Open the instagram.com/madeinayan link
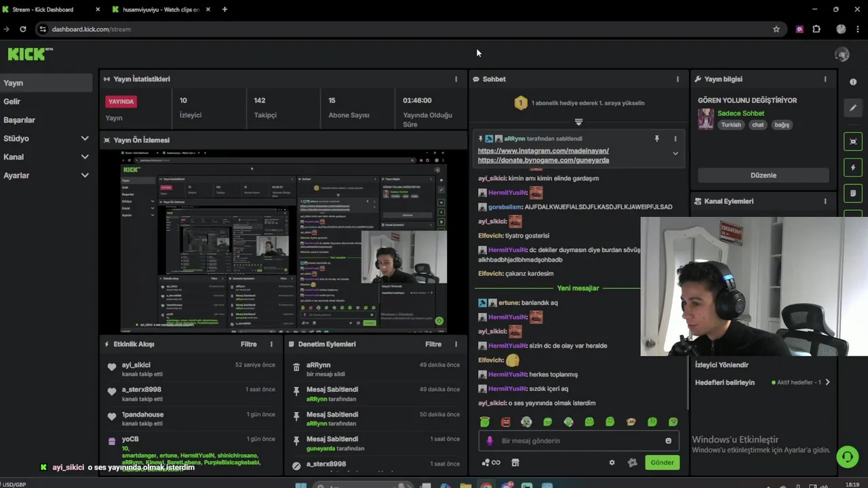Viewport: 868px width, 488px height. pos(543,151)
